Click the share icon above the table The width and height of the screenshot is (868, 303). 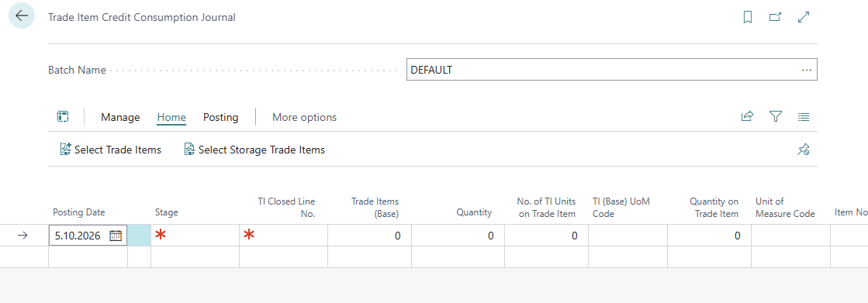coord(747,117)
